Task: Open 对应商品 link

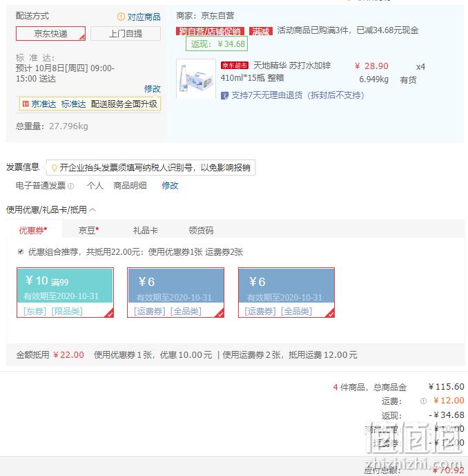Action: click(x=144, y=17)
